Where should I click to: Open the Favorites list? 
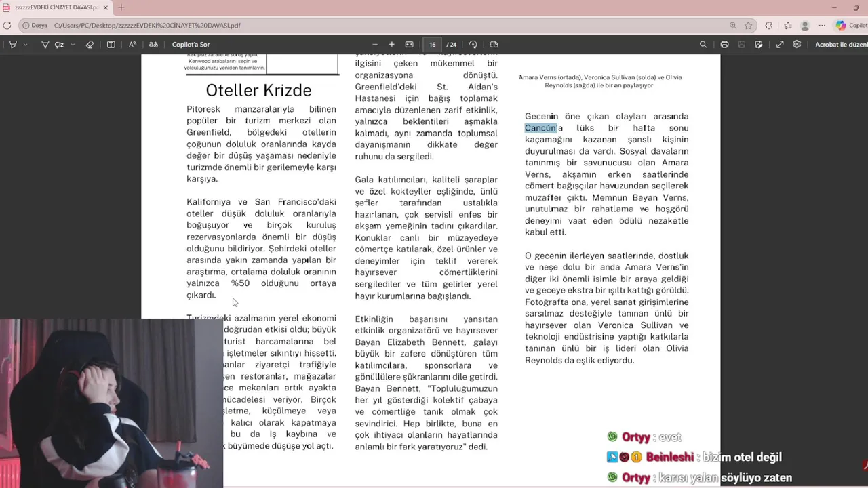pyautogui.click(x=787, y=26)
